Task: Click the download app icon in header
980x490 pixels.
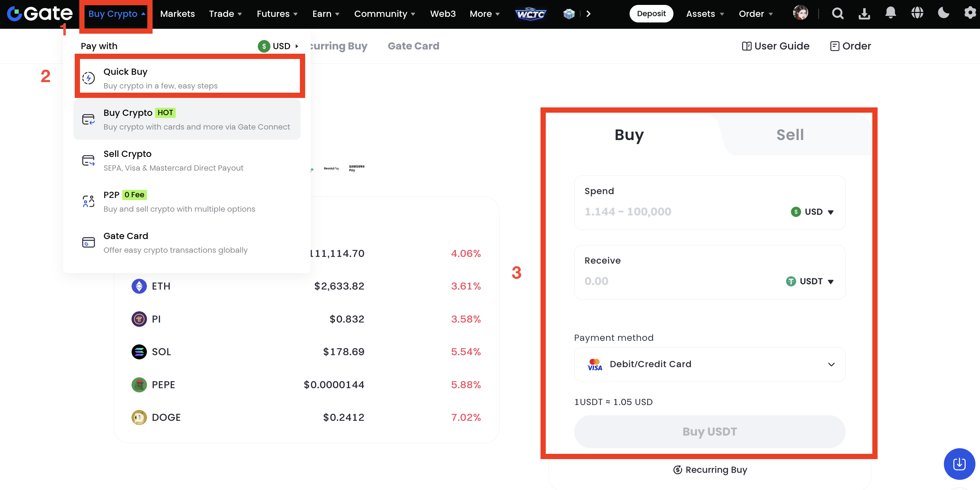Action: click(x=864, y=14)
